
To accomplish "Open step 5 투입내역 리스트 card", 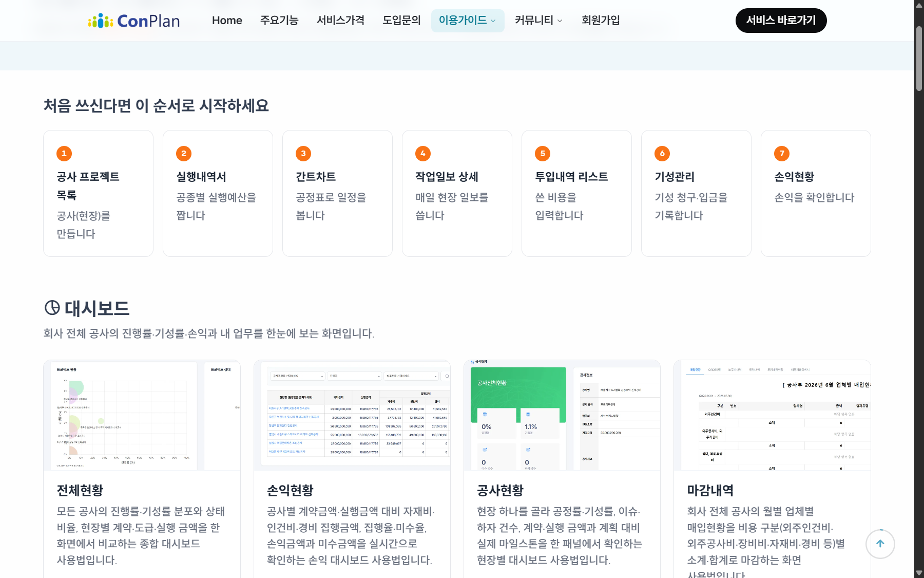I will pos(576,193).
